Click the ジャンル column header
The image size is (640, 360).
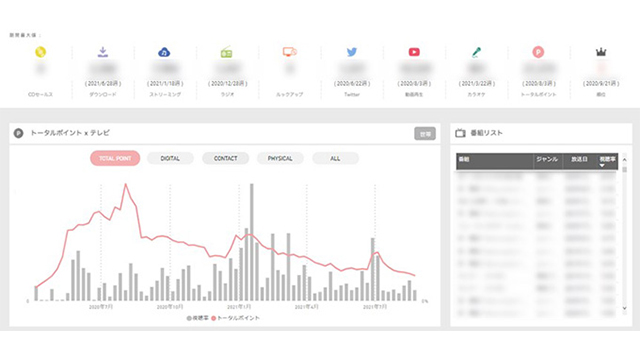coord(547,159)
